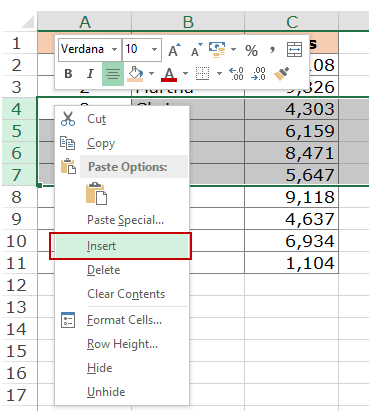Screen dimensions: 373x411
Task: Toggle Italic formatting in mini toolbar
Action: point(90,74)
